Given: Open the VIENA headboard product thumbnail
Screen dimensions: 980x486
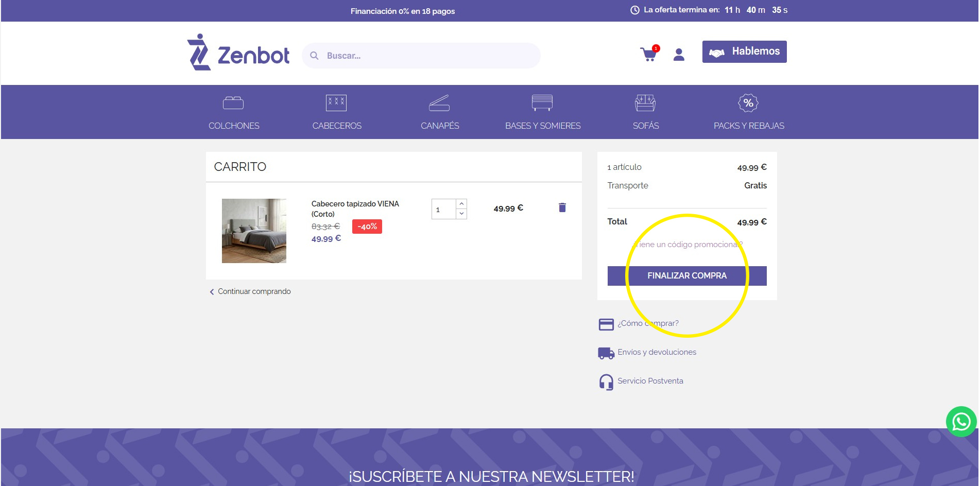Looking at the screenshot, I should (x=254, y=231).
